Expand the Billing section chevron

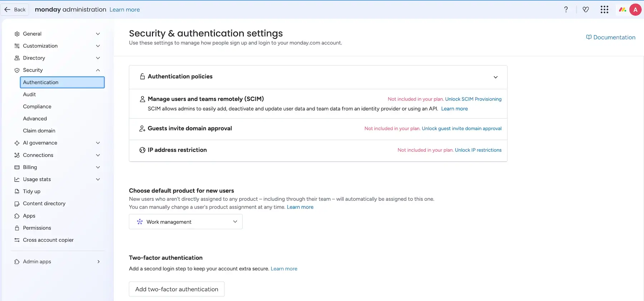(x=98, y=167)
